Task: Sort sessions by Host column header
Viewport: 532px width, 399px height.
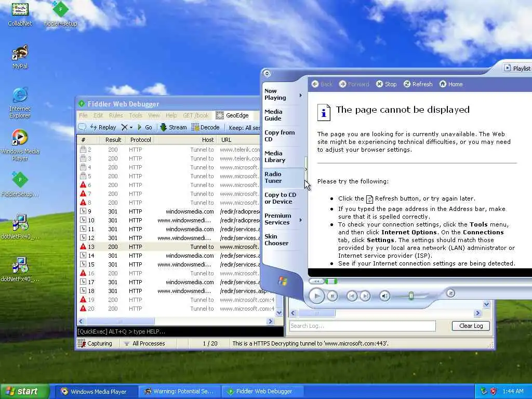Action: [x=186, y=140]
